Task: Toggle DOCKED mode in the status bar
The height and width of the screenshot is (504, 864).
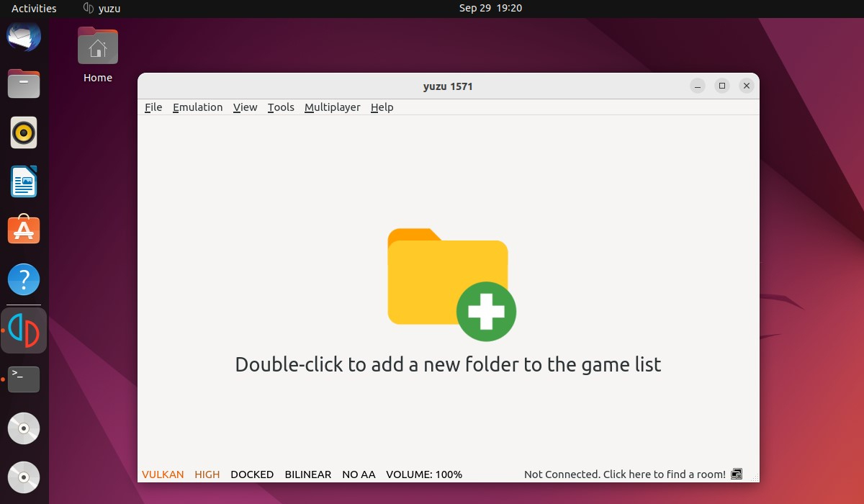Action: coord(251,474)
